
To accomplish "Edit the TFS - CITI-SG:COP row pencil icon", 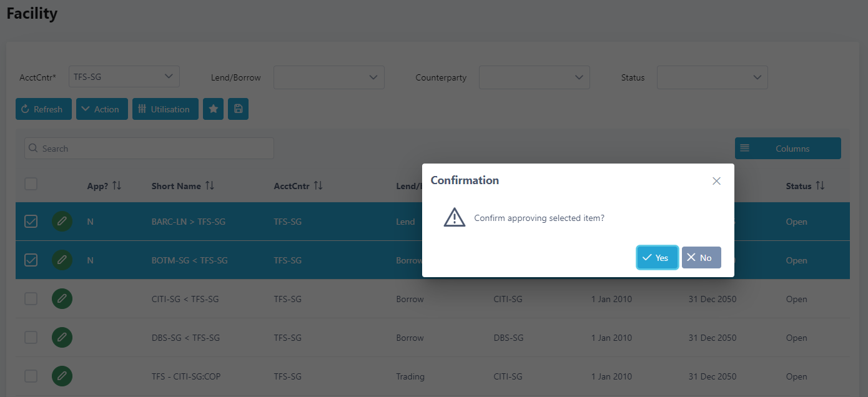I will [x=62, y=376].
